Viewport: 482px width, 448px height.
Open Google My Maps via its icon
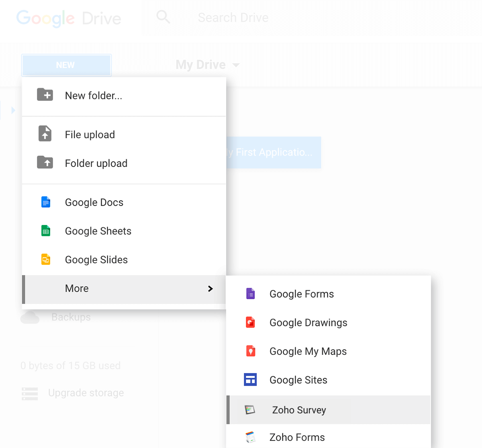click(x=250, y=351)
